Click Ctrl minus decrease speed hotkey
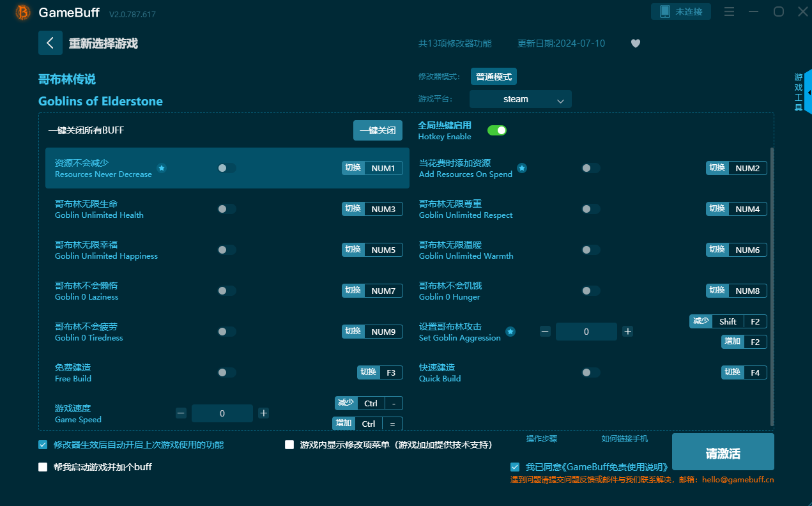 point(369,403)
